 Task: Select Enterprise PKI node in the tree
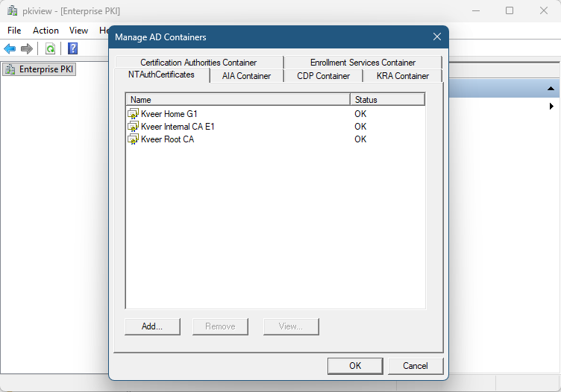tap(40, 69)
